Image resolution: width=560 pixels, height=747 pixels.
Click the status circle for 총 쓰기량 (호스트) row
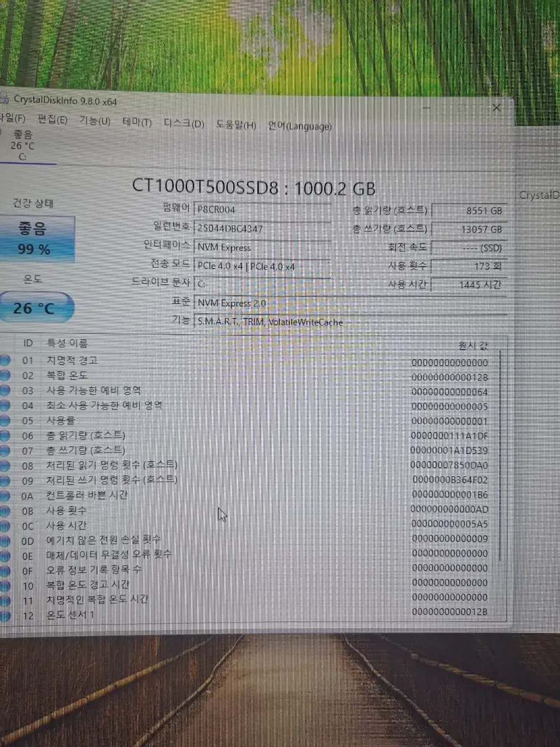pyautogui.click(x=5, y=450)
